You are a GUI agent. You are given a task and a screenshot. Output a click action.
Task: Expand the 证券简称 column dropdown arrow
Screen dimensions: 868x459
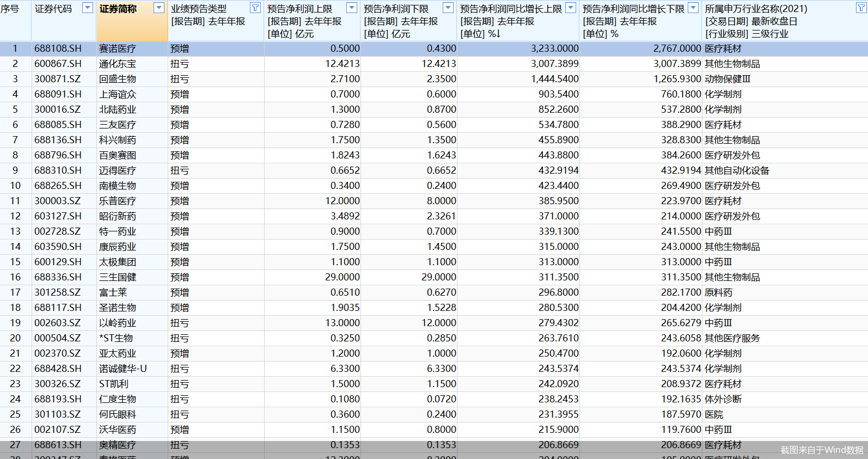click(159, 8)
